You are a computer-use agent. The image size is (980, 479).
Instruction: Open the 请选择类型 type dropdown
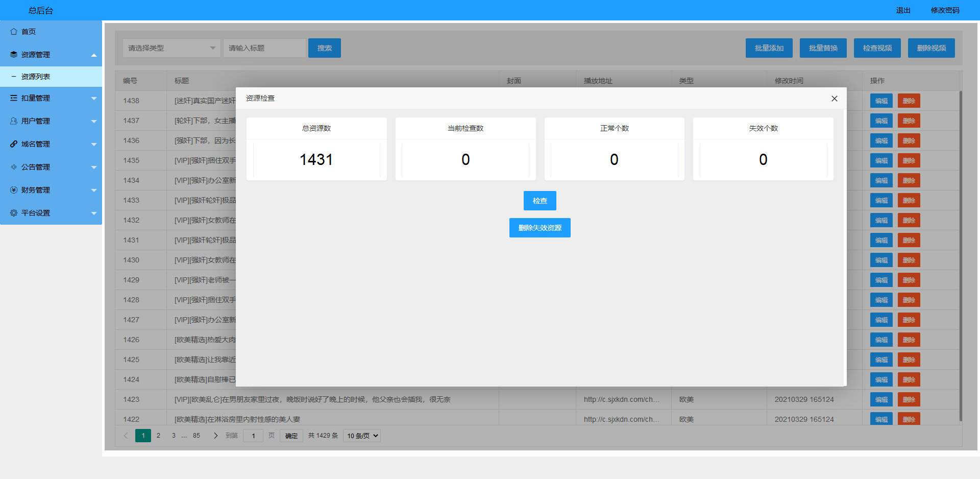click(x=171, y=48)
